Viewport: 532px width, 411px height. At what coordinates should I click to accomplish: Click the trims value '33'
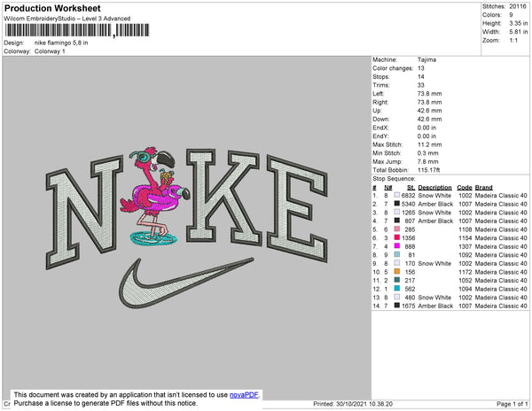(x=421, y=85)
